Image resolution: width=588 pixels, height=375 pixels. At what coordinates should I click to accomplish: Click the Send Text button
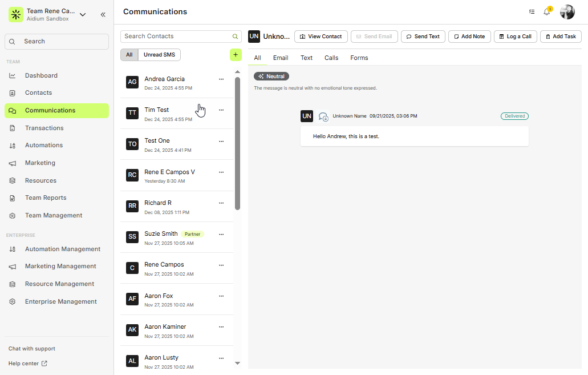click(x=423, y=36)
